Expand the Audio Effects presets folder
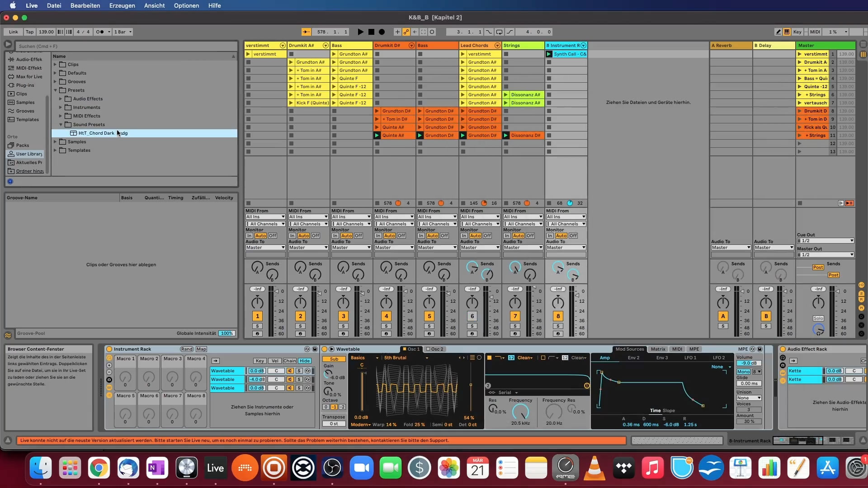868x488 pixels. click(x=61, y=99)
